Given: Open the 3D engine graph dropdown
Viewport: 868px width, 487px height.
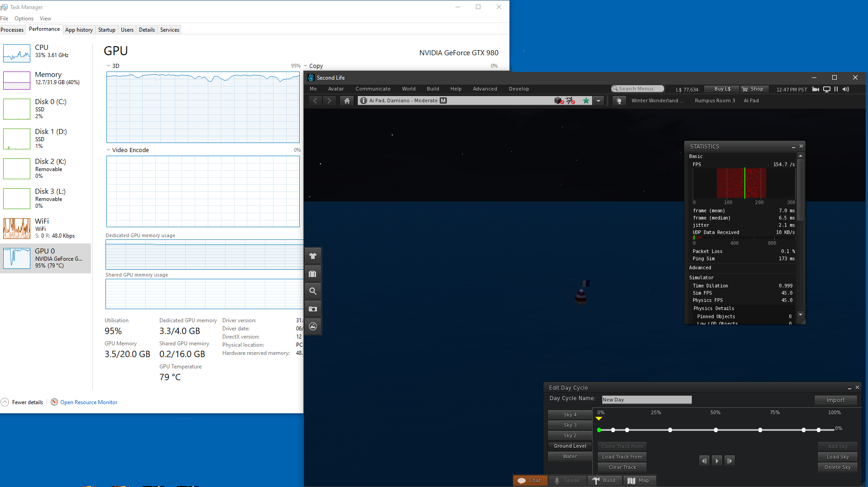Looking at the screenshot, I should click(x=109, y=66).
